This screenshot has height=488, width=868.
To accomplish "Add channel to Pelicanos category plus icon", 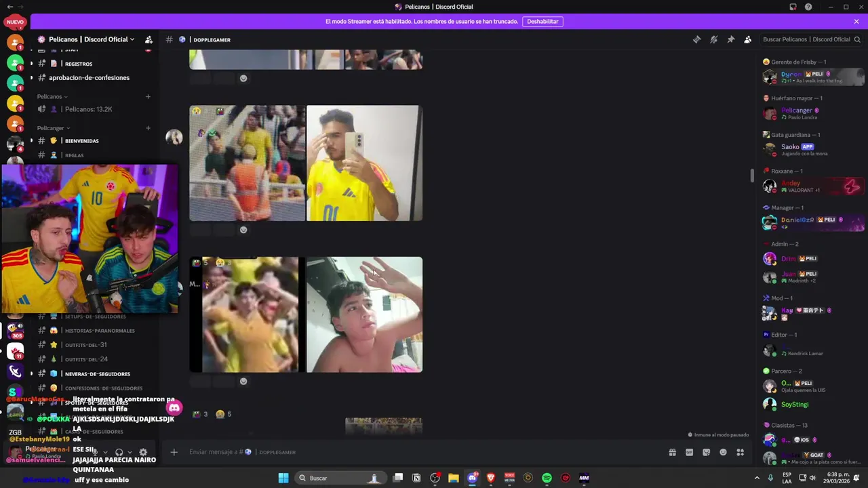I will coord(148,96).
